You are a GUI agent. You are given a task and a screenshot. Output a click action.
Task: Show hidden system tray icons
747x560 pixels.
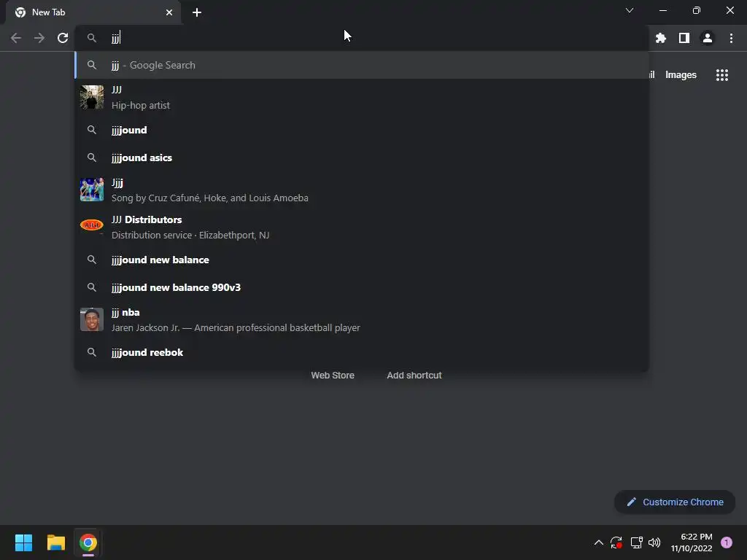(x=598, y=542)
